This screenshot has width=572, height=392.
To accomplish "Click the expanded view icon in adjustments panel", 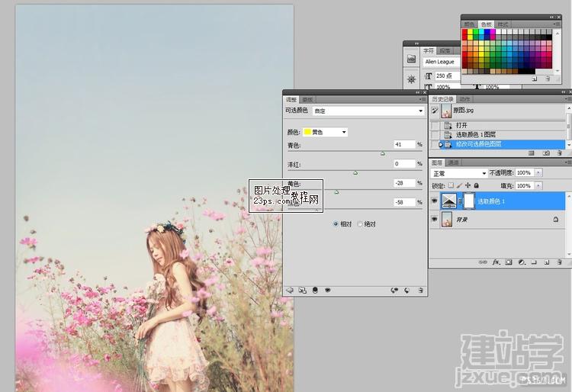I will pos(303,291).
